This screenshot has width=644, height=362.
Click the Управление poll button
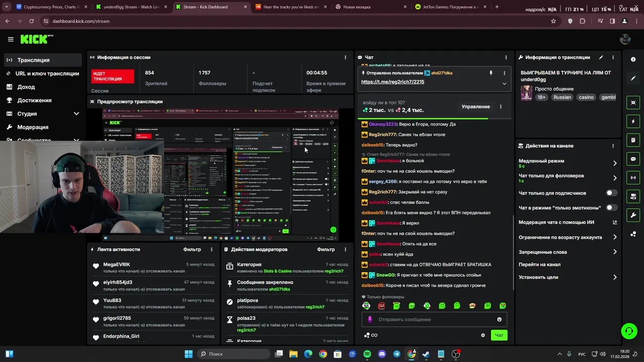(475, 107)
